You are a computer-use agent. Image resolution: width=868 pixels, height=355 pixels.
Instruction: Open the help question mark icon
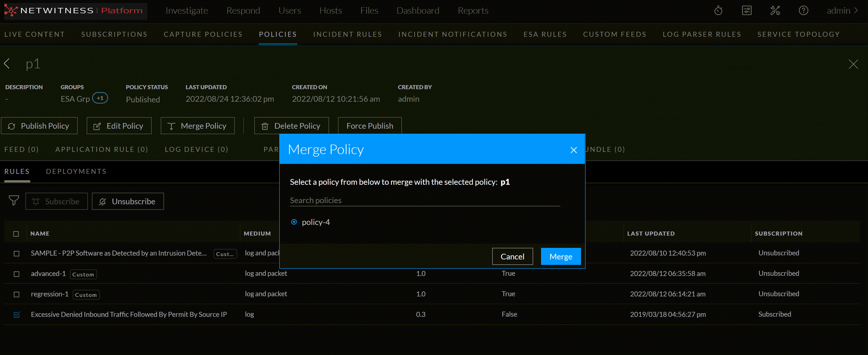coord(803,11)
